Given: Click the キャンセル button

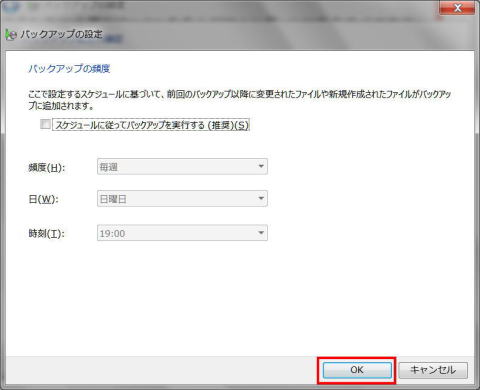Looking at the screenshot, I should tap(433, 370).
